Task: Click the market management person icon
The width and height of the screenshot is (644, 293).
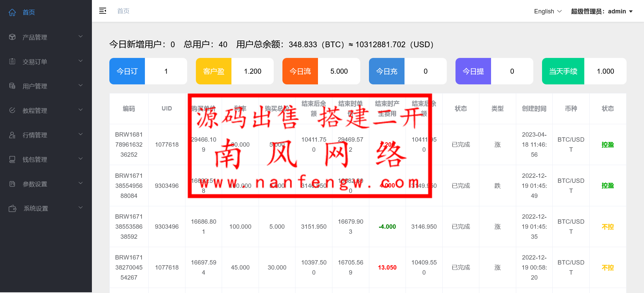Action: [x=12, y=135]
